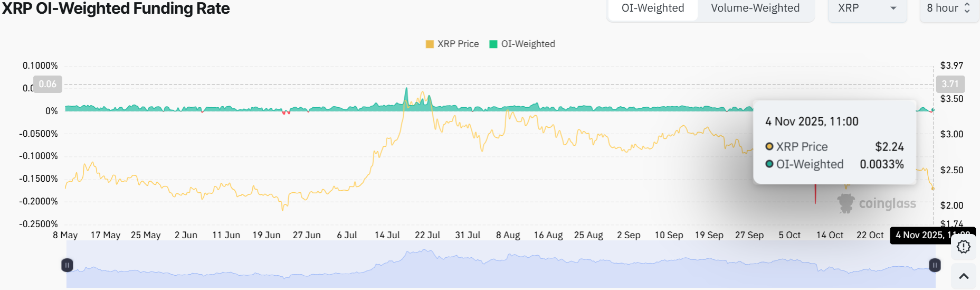Click the gray 3.71 right axis marker
Viewport: 980px width, 290px height.
click(x=950, y=84)
